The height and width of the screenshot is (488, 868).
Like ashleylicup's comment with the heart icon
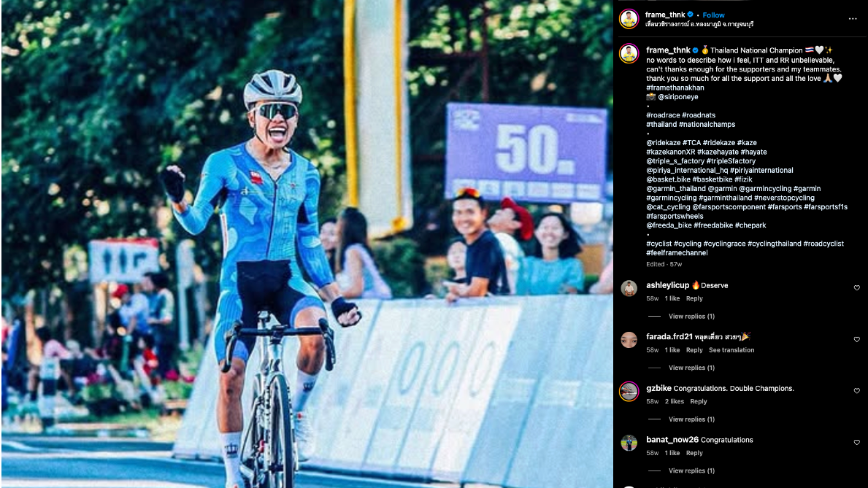(x=856, y=287)
